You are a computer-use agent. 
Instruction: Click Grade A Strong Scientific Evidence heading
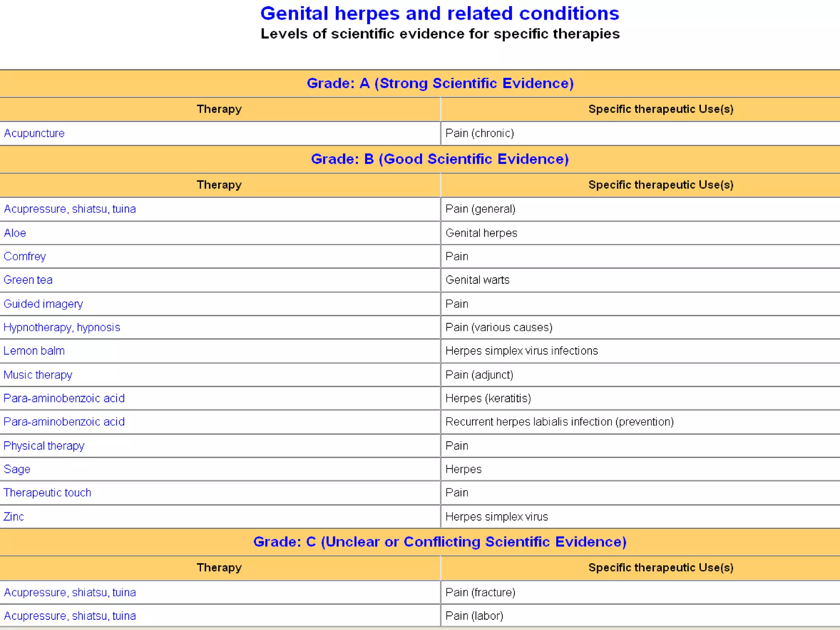440,83
